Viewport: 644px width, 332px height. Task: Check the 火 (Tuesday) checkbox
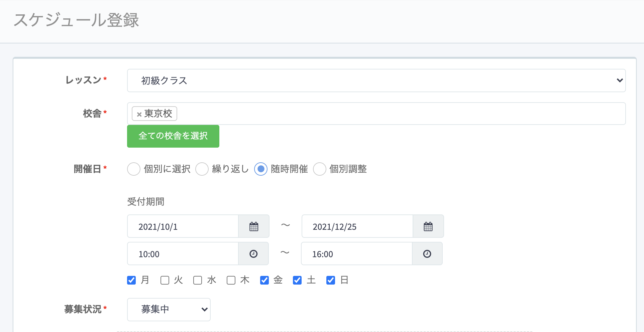click(x=165, y=280)
